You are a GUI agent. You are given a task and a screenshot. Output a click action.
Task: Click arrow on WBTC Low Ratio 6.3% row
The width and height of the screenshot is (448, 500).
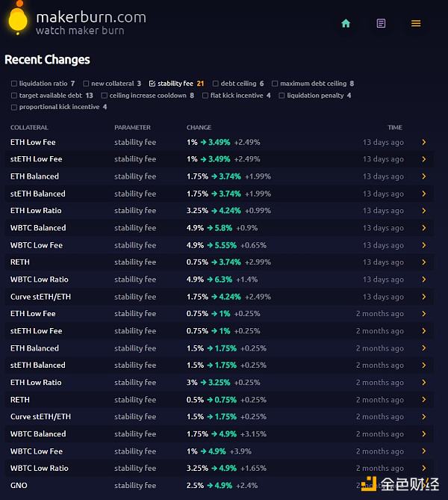tap(423, 280)
